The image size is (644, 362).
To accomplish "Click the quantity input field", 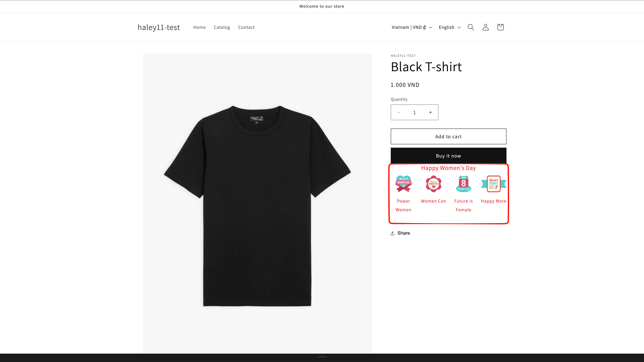I will [415, 112].
